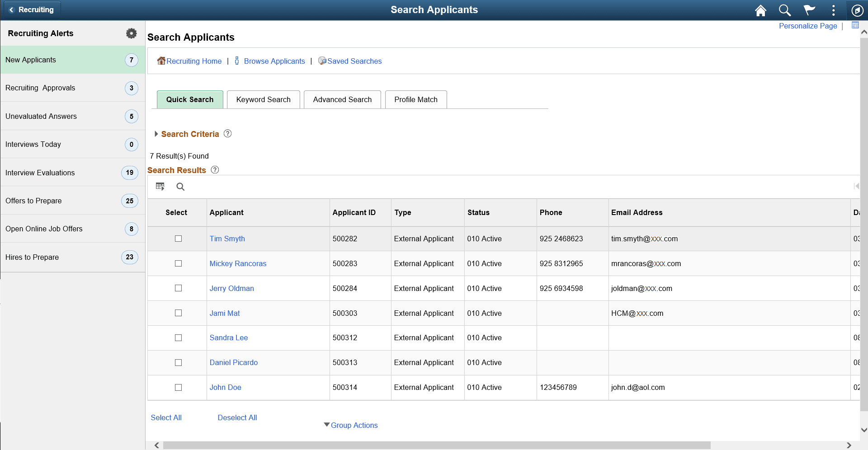868x450 pixels.
Task: Click the find icon in results toolbar
Action: pyautogui.click(x=180, y=187)
